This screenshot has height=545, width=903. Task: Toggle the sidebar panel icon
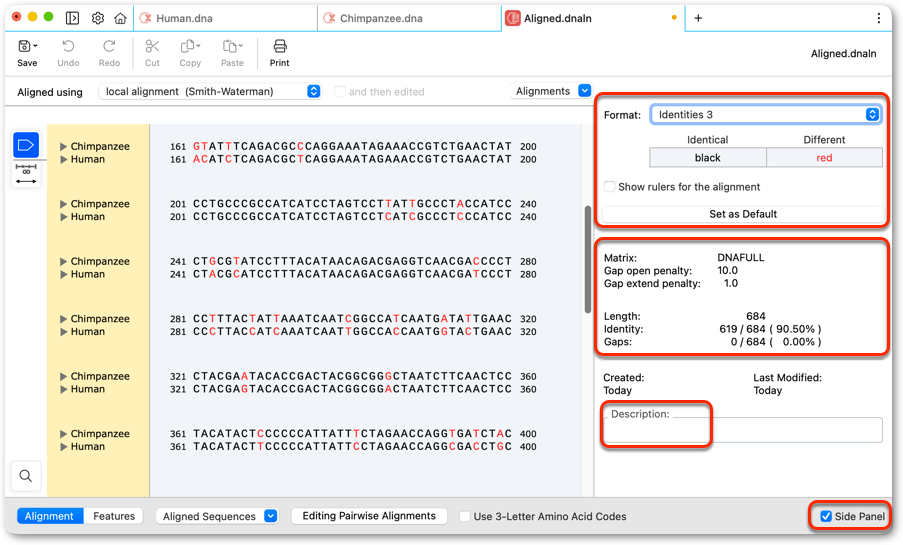point(73,18)
